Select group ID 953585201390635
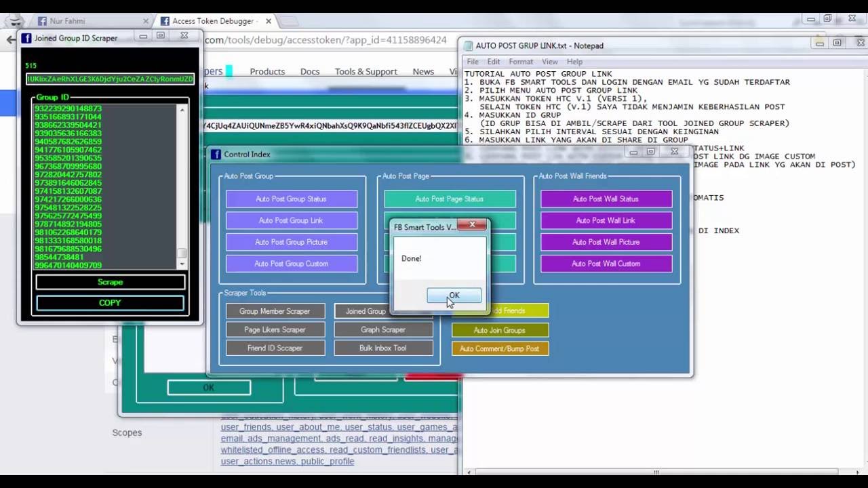The height and width of the screenshot is (488, 868). click(68, 158)
